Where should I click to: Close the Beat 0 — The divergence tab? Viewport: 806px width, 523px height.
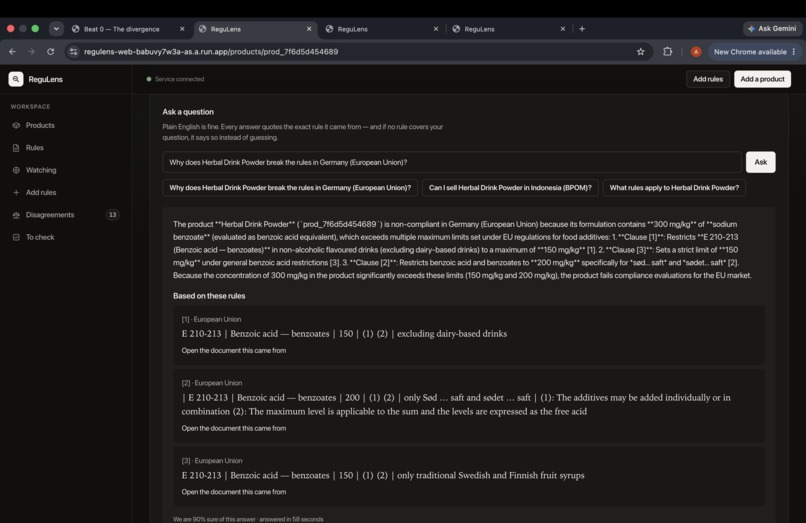(x=182, y=29)
